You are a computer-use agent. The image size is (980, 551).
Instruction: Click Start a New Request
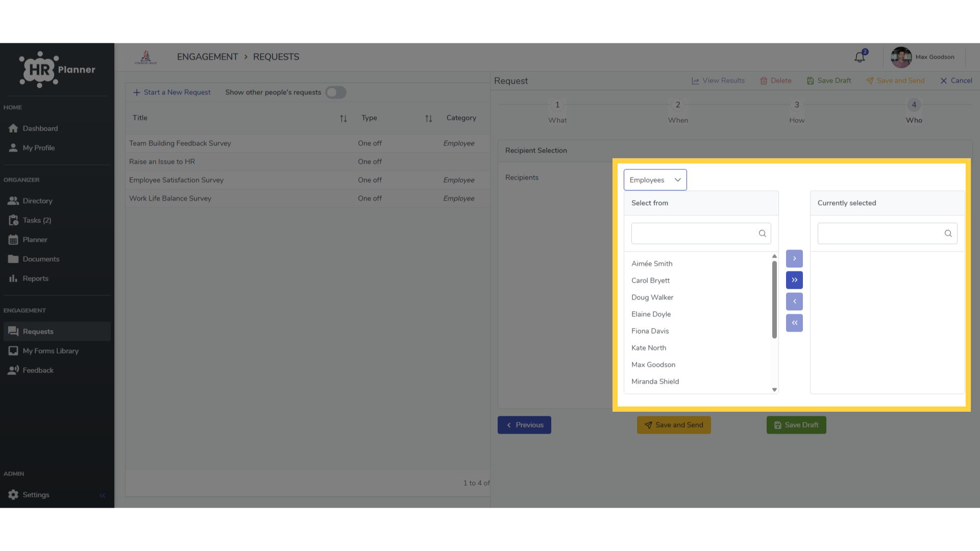coord(171,92)
